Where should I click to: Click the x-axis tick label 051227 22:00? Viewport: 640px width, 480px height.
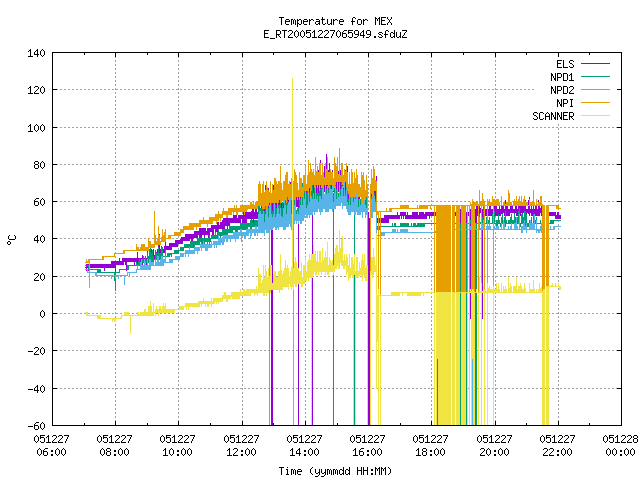point(558,446)
